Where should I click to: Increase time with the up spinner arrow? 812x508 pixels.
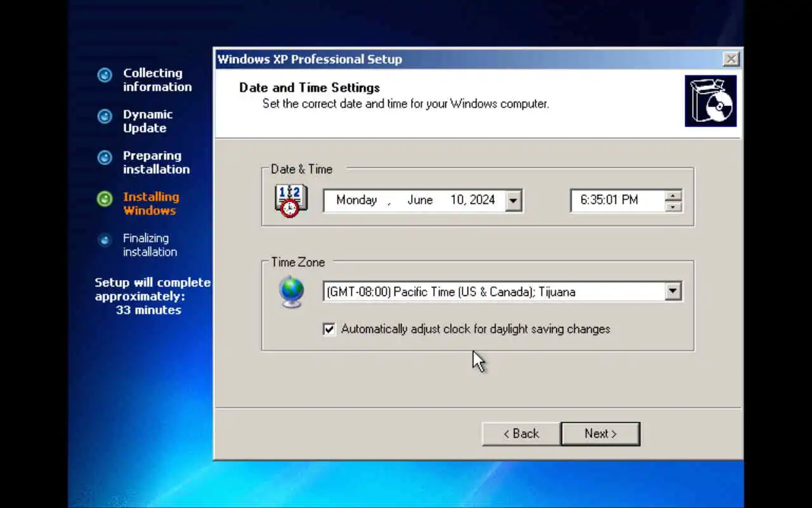[x=673, y=195]
